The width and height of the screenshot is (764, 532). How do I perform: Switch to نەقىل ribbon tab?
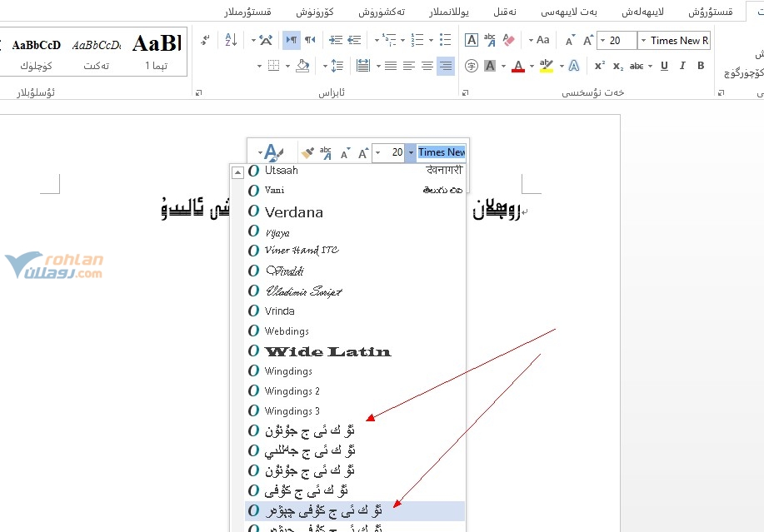(504, 12)
